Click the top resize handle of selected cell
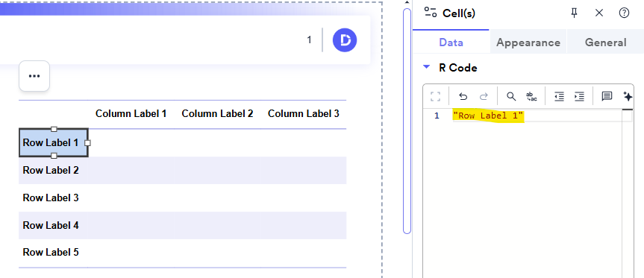 click(x=54, y=129)
